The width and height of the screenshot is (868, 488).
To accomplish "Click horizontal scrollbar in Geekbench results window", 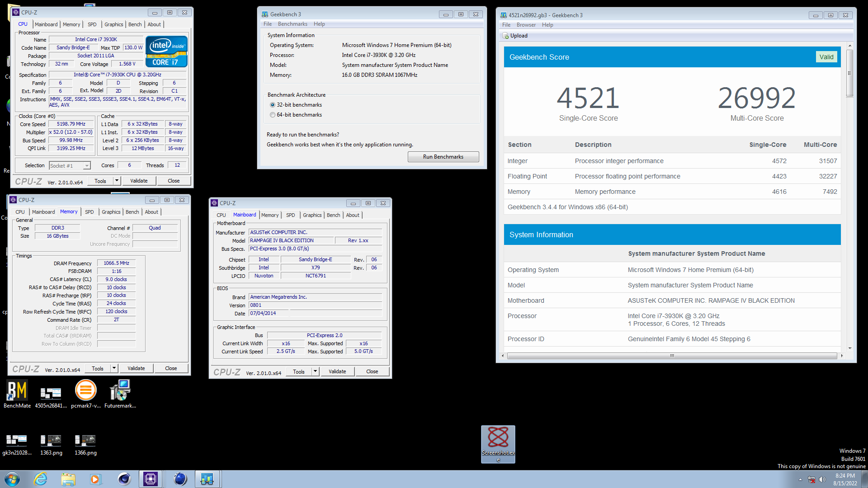I will [x=672, y=356].
